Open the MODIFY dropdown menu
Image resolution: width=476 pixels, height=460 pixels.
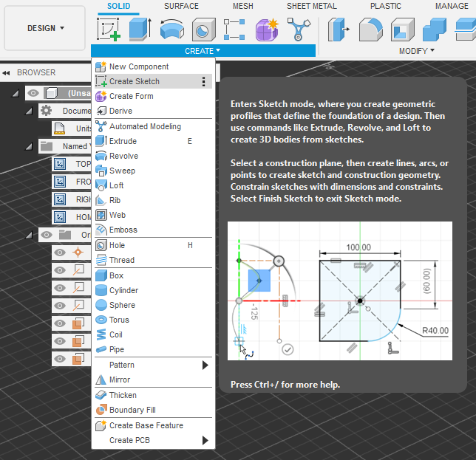point(417,51)
